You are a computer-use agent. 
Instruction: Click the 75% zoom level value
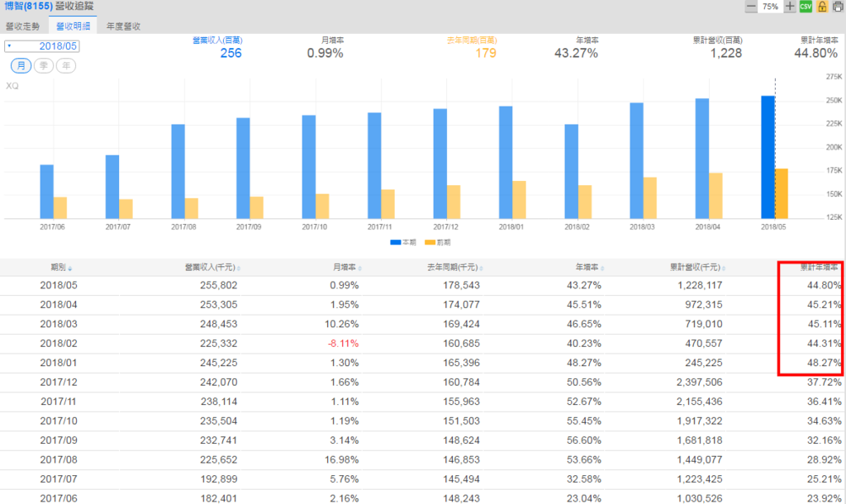coord(771,7)
